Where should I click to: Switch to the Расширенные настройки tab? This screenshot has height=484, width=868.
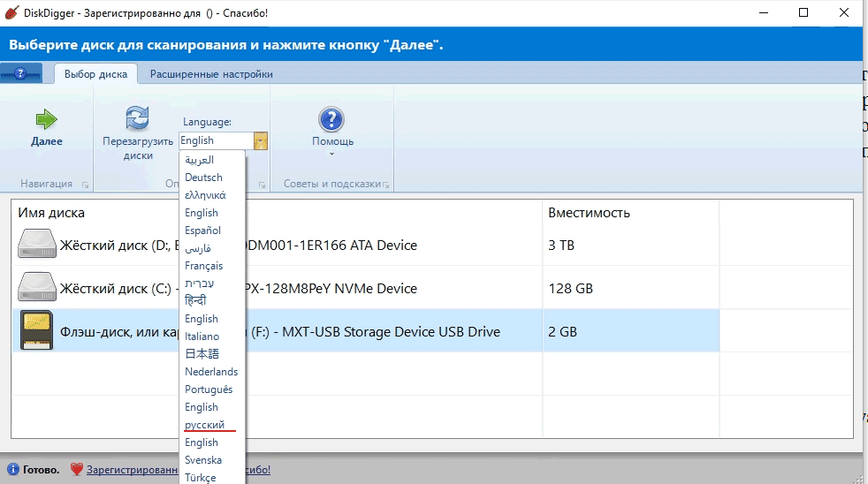click(x=211, y=74)
